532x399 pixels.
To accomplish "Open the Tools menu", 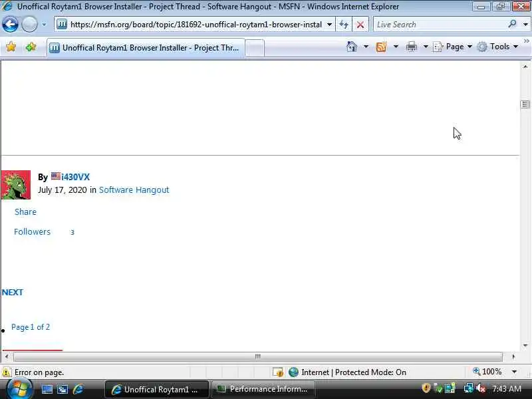I will 497,47.
